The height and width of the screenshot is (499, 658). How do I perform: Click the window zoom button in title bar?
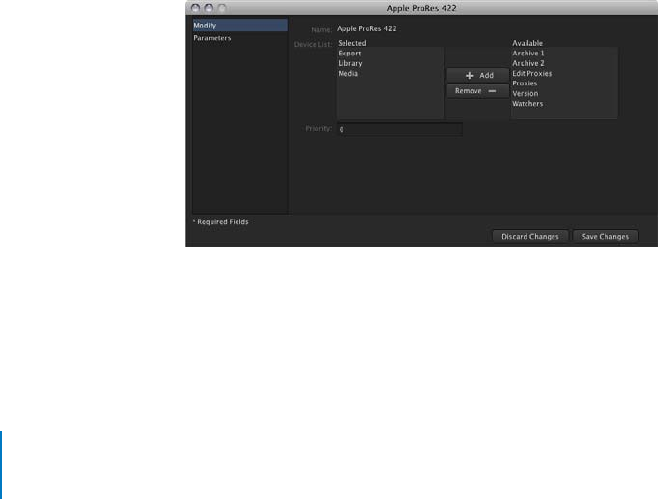(x=222, y=8)
